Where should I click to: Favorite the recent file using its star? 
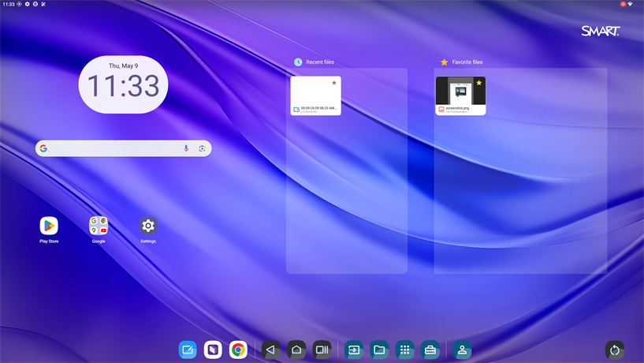334,83
